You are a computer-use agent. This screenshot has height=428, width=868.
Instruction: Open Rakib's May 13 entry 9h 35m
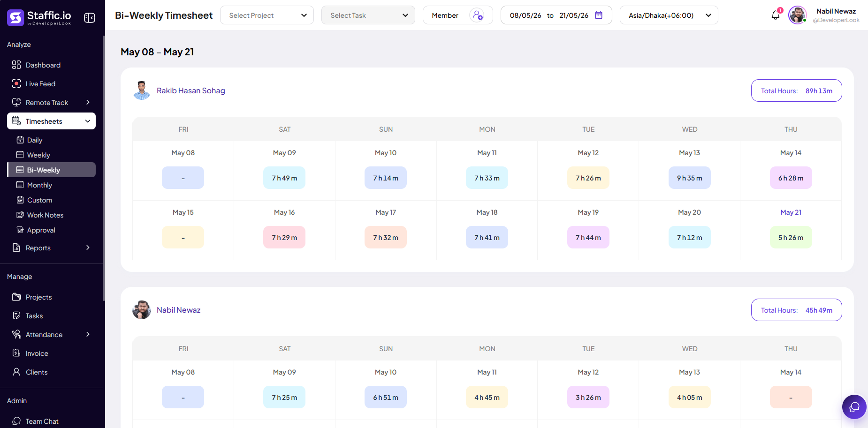(690, 178)
